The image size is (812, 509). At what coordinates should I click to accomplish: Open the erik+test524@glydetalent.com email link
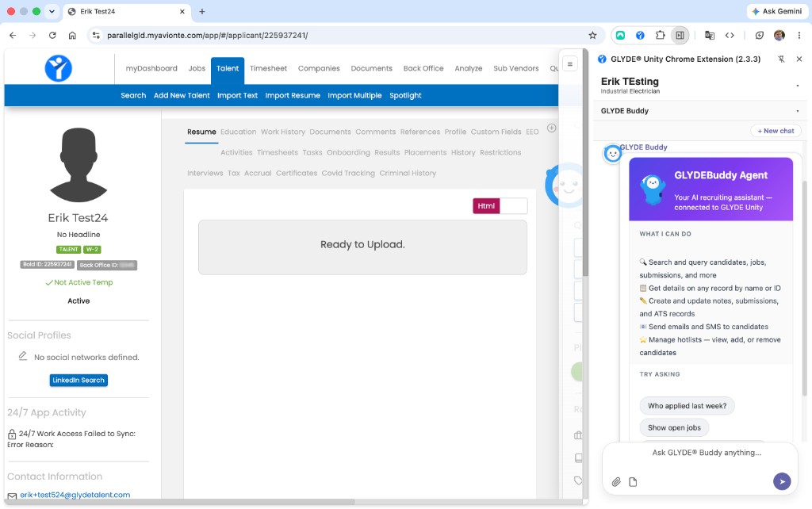75,495
